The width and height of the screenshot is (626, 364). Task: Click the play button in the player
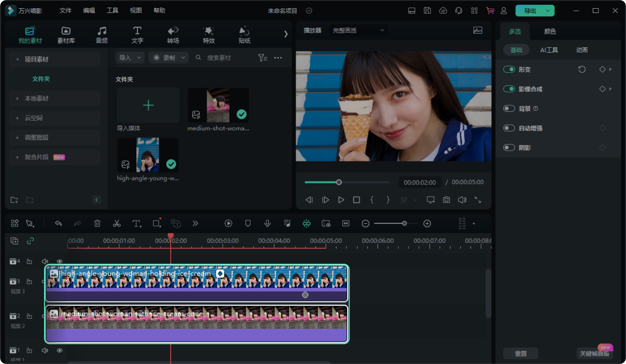[x=341, y=200]
